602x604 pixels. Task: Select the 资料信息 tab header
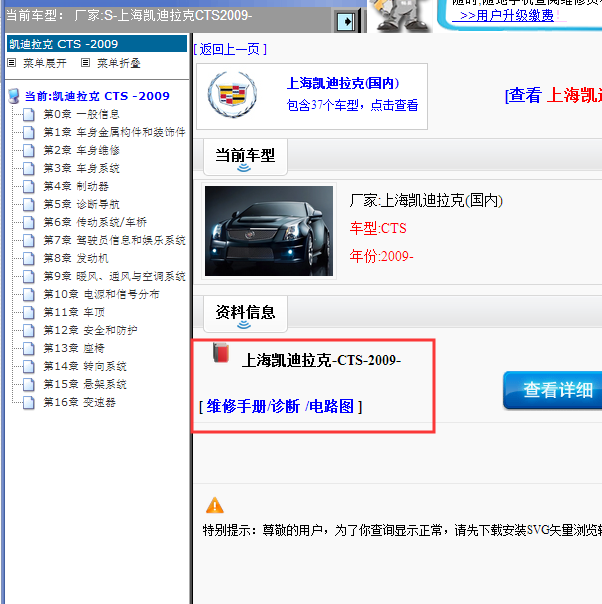[x=245, y=314]
